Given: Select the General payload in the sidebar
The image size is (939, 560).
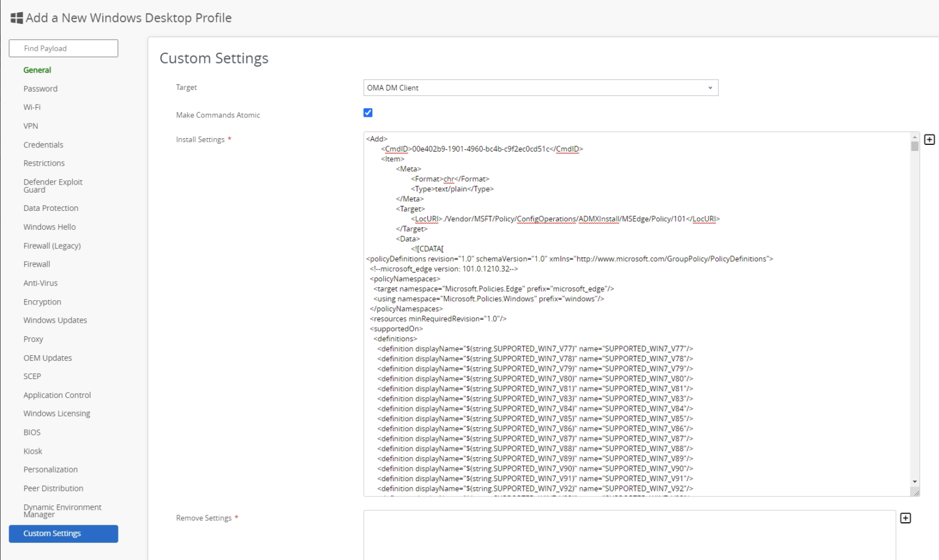Looking at the screenshot, I should click(37, 70).
